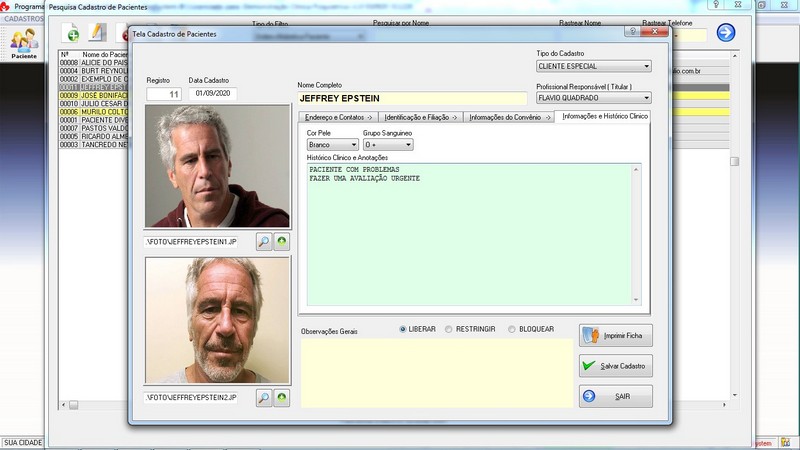Click down arrow of Histórico Clínico scrollbar

tap(636, 300)
